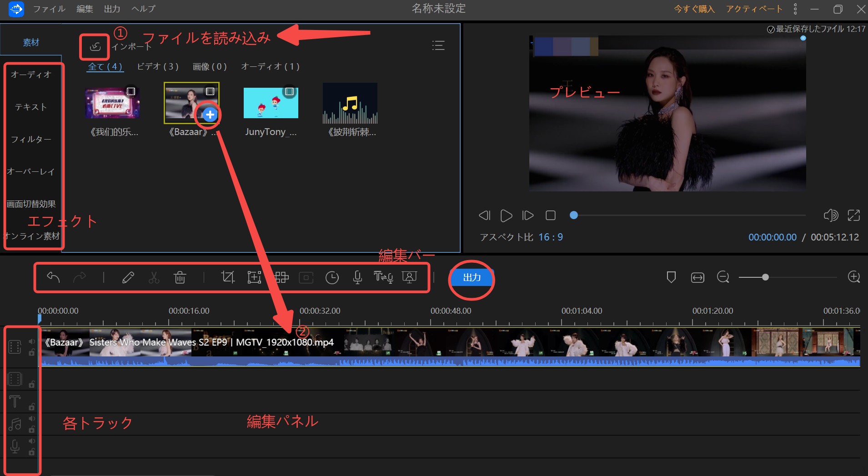
Task: Open the 画面切替効果 transitions category
Action: (31, 204)
